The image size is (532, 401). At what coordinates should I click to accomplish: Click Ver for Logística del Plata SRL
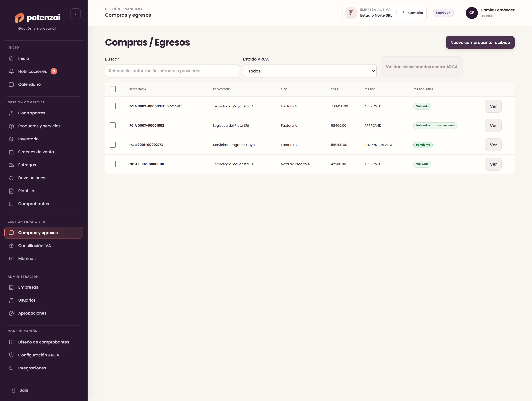[493, 126]
